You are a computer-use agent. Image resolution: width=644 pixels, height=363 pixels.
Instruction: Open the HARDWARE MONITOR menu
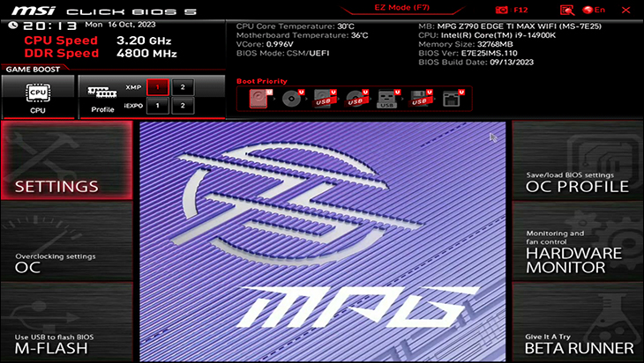click(578, 241)
